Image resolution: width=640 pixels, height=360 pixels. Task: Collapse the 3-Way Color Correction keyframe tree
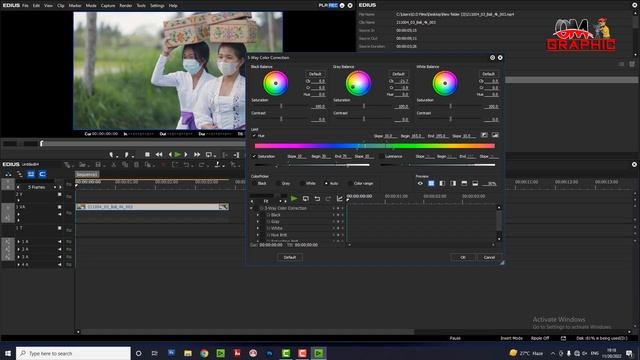click(x=251, y=208)
